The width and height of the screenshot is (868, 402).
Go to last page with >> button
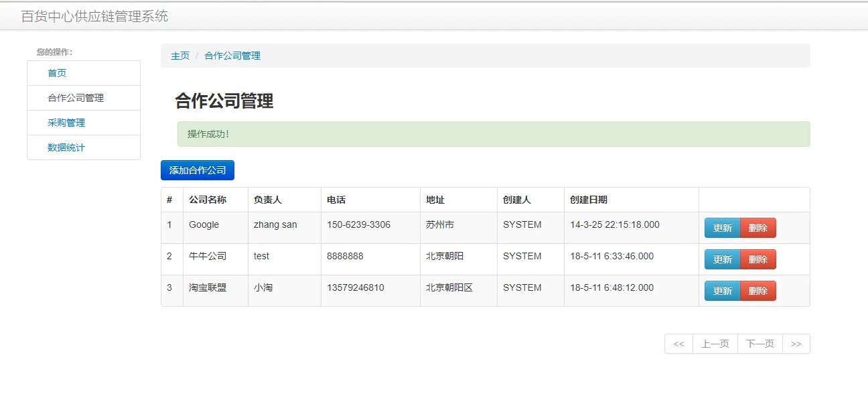(x=796, y=344)
